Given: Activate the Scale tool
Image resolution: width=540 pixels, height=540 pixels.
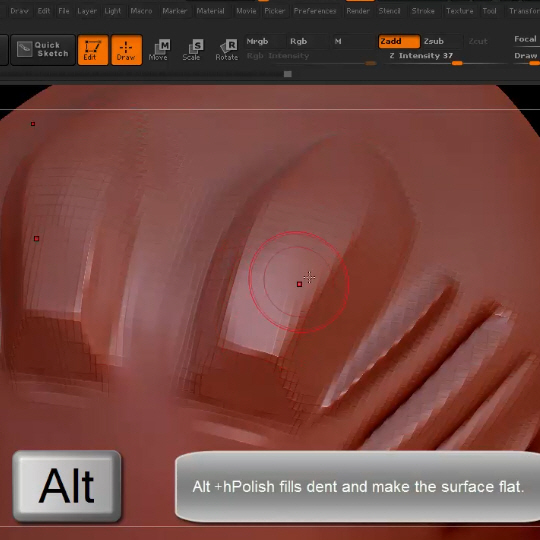Looking at the screenshot, I should tap(193, 50).
